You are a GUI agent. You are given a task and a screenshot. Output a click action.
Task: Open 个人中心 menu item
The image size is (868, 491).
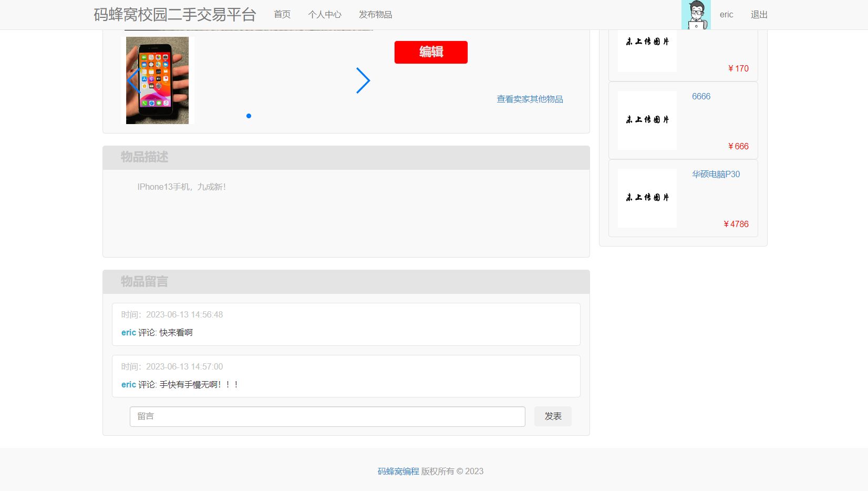(325, 15)
